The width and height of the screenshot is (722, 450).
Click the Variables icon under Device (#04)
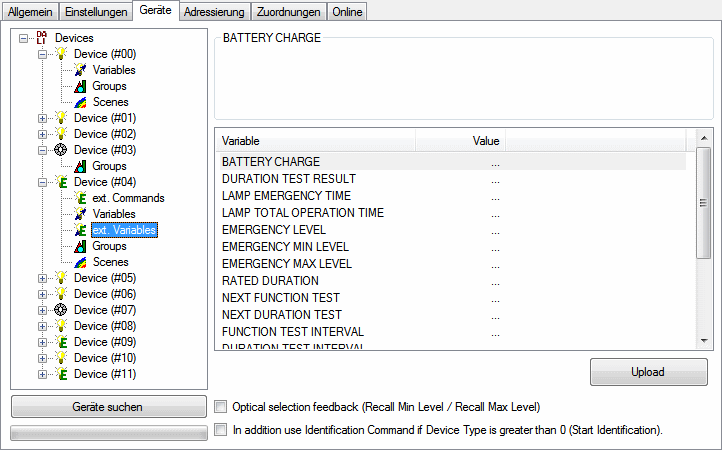(x=81, y=214)
